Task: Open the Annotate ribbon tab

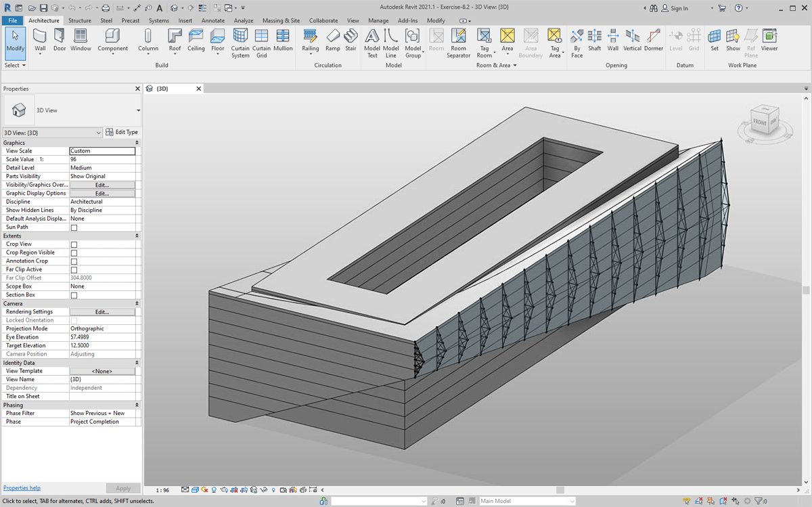Action: pos(213,20)
